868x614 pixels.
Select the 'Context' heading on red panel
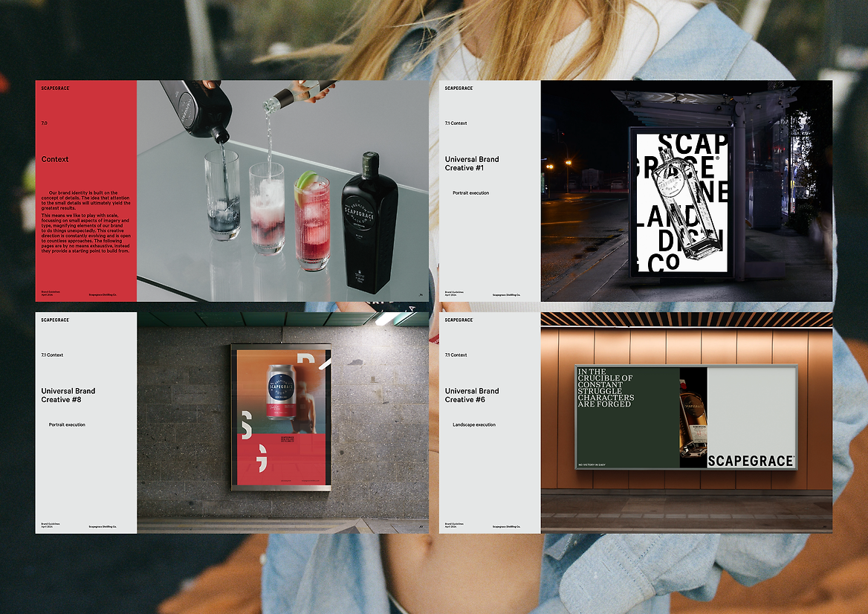pos(55,160)
